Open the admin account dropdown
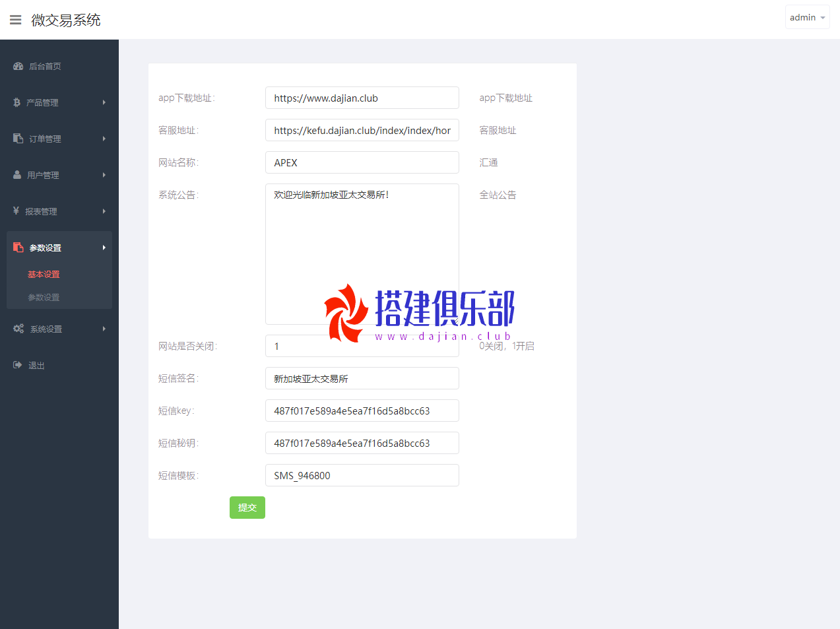The width and height of the screenshot is (840, 629). click(x=807, y=17)
